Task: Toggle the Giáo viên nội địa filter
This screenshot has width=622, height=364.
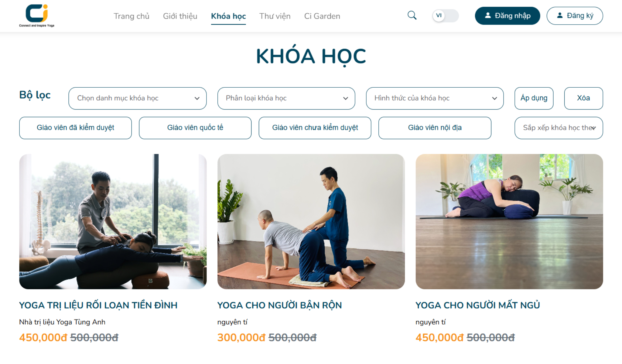Action: point(435,128)
